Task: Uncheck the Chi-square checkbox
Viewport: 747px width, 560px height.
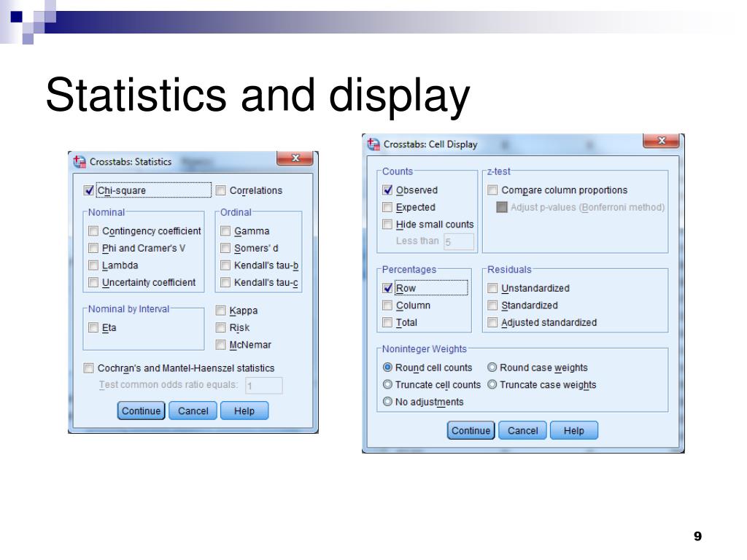Action: pyautogui.click(x=88, y=190)
